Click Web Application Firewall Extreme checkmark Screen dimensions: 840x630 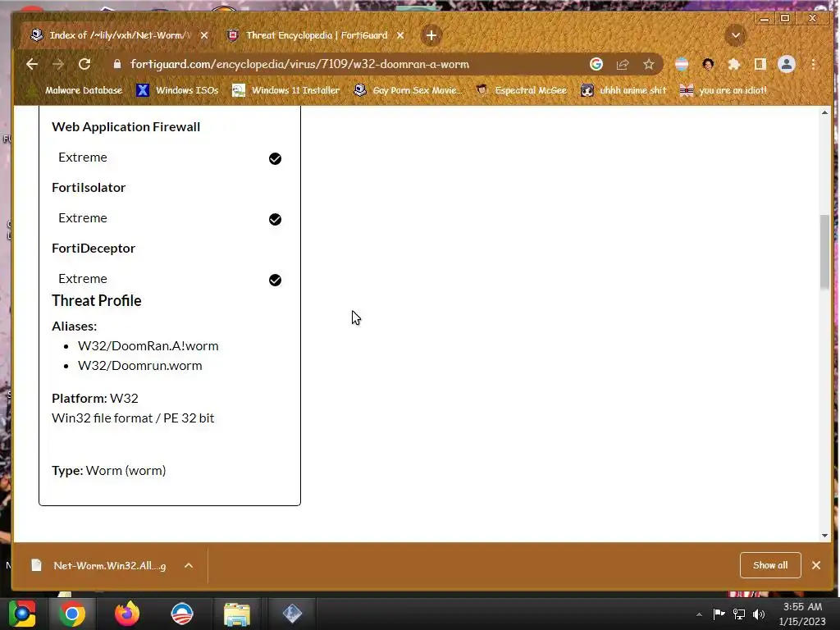tap(275, 158)
